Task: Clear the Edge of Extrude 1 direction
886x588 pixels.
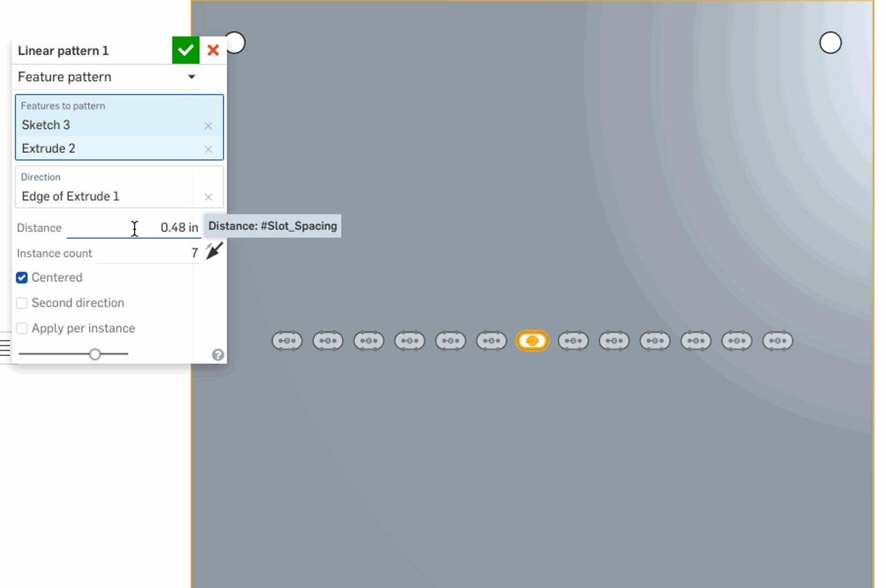Action: click(x=208, y=197)
